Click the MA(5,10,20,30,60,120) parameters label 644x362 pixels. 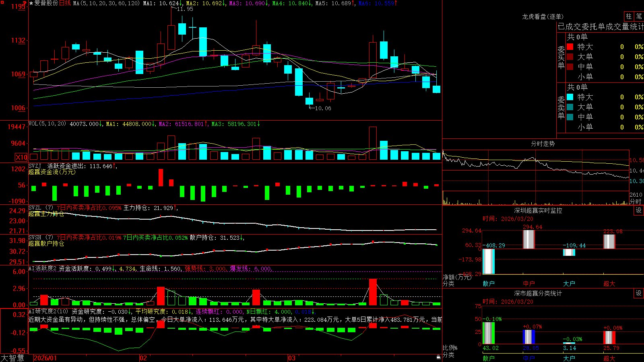click(106, 3)
